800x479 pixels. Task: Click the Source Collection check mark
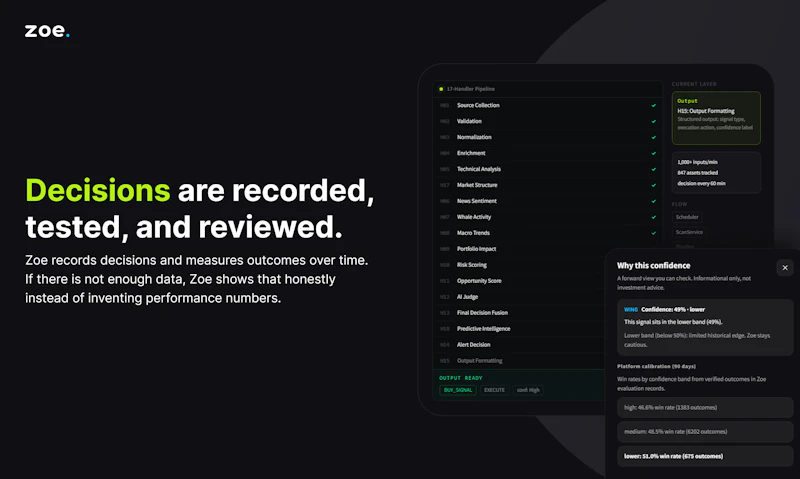(654, 106)
